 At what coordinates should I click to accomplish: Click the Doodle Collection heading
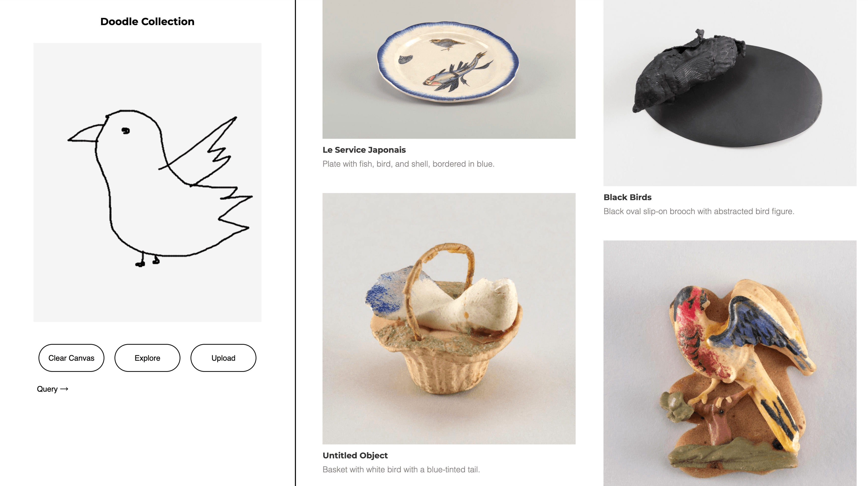pos(147,21)
